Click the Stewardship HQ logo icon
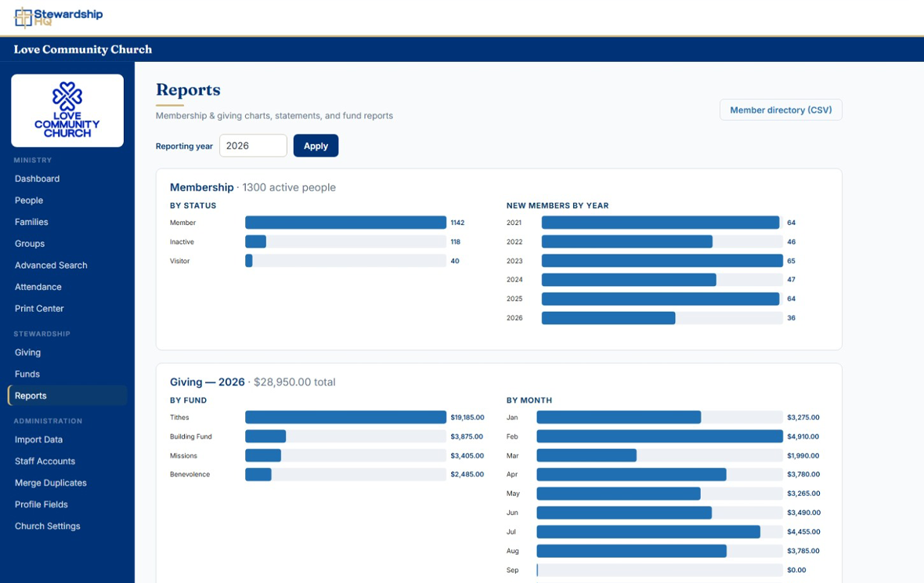This screenshot has width=924, height=583. (x=23, y=17)
